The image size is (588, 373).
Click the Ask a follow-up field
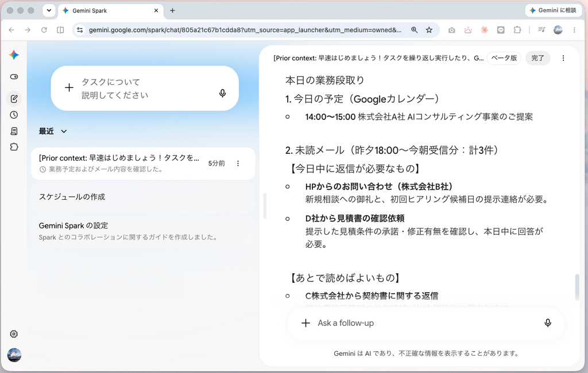point(425,323)
